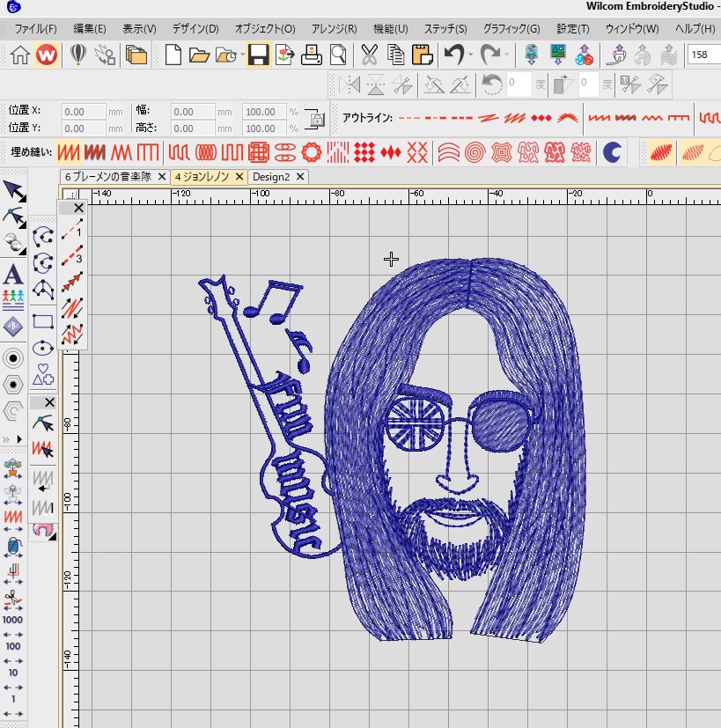
Task: Select the Select Object arrow tool
Action: [x=15, y=191]
